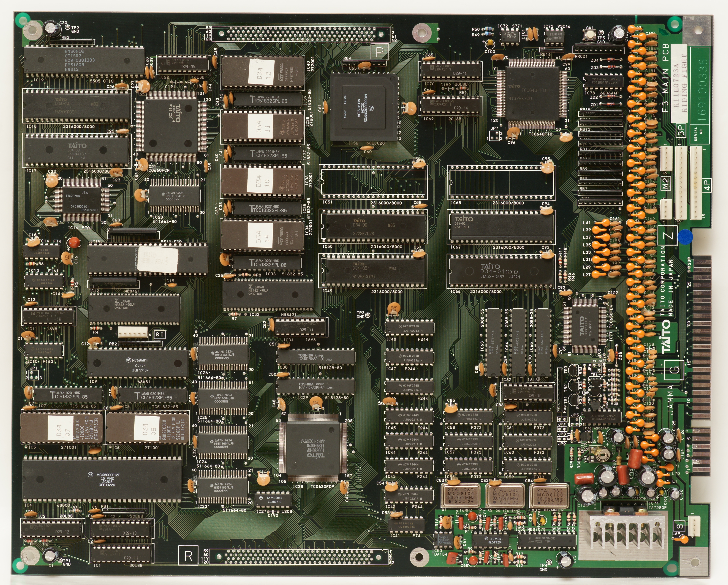Click the EPROM sticker D34 08
This screenshot has height=585, width=728.
pos(147,428)
